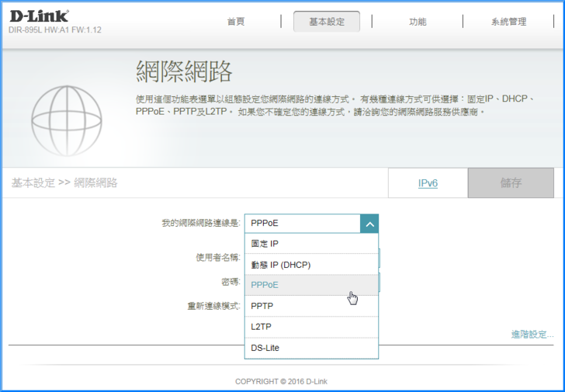Click the 網際網路 page heading
Image resolution: width=565 pixels, height=392 pixels.
click(x=184, y=71)
